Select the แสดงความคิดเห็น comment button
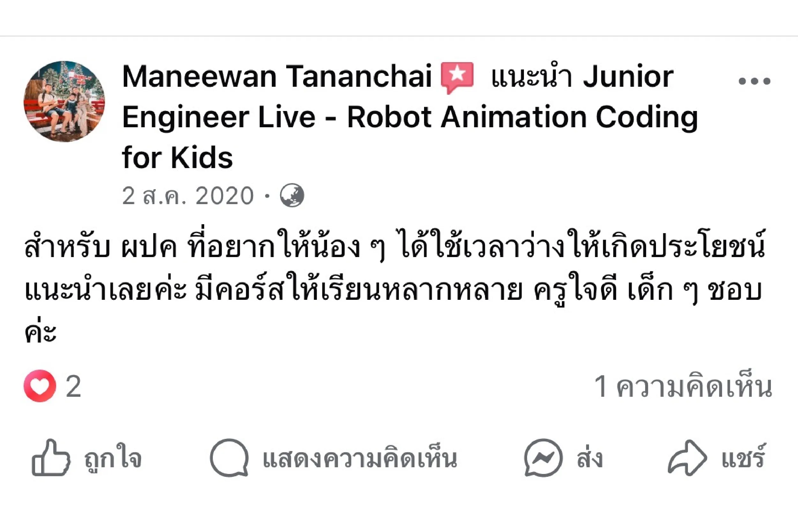The image size is (798, 532). 360,459
